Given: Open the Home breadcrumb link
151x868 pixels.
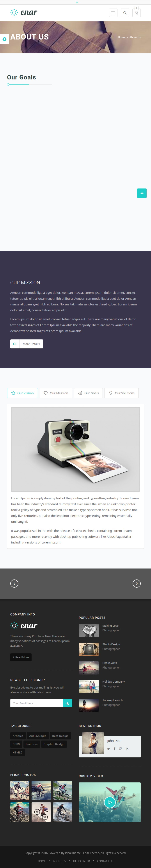Looking at the screenshot, I should coord(122,37).
